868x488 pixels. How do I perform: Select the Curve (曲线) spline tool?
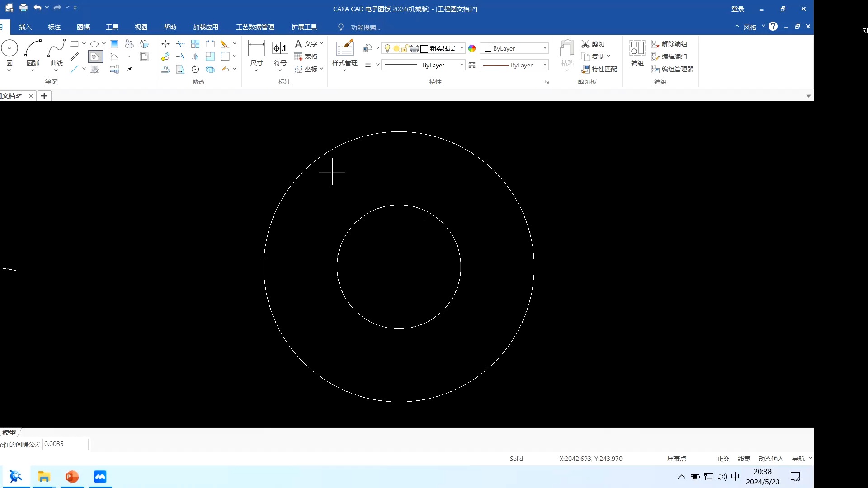tap(57, 48)
